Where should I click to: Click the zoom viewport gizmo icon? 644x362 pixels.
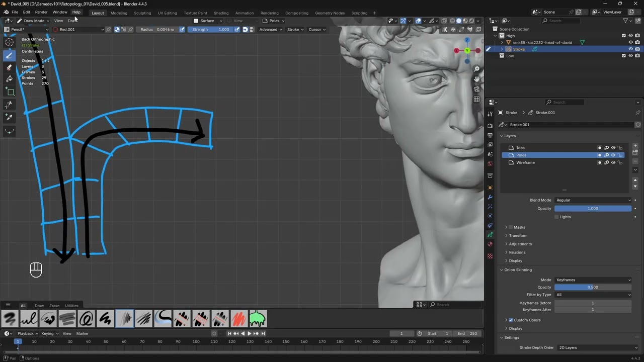(x=476, y=69)
